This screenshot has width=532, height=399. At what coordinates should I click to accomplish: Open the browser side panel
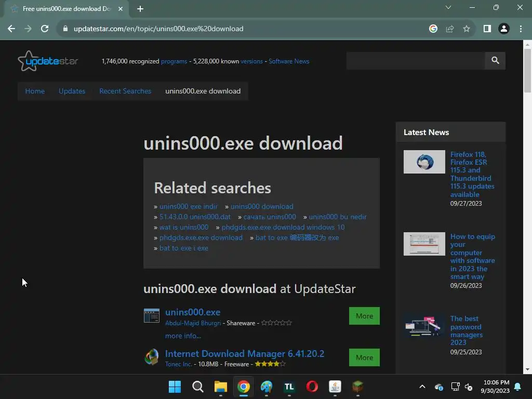487,29
